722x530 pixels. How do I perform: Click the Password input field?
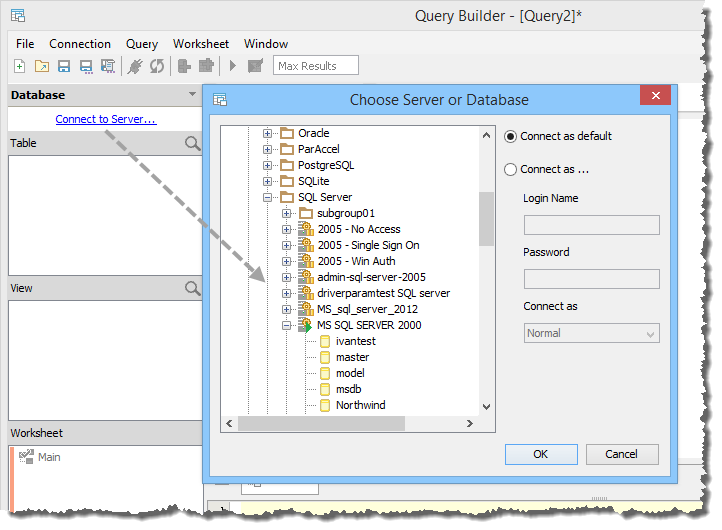pyautogui.click(x=592, y=279)
